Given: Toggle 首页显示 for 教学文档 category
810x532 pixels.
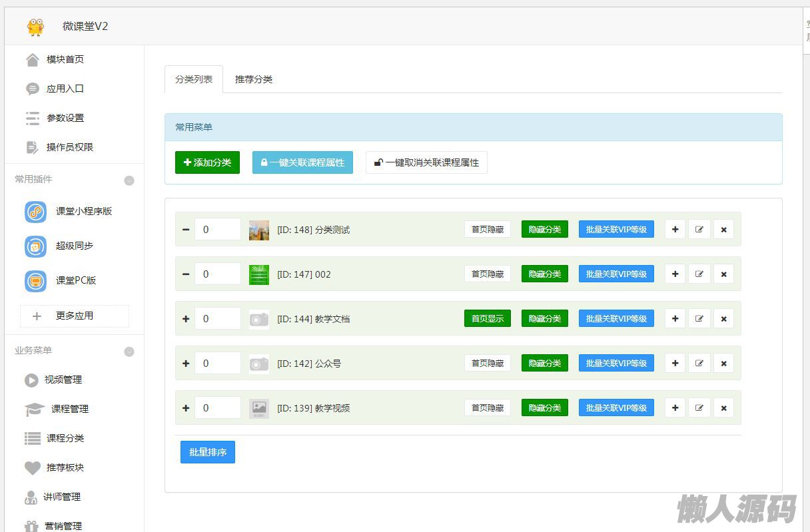Looking at the screenshot, I should (487, 319).
